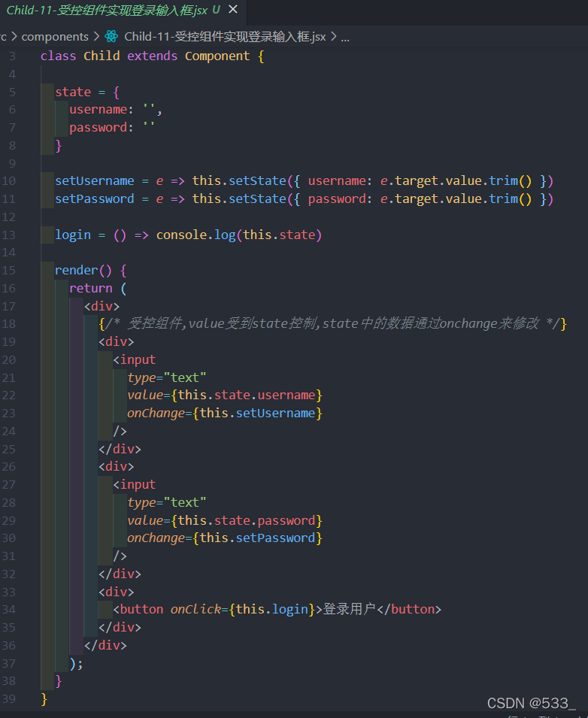
Task: Click '<input' tag on line 27
Action: pyautogui.click(x=134, y=484)
